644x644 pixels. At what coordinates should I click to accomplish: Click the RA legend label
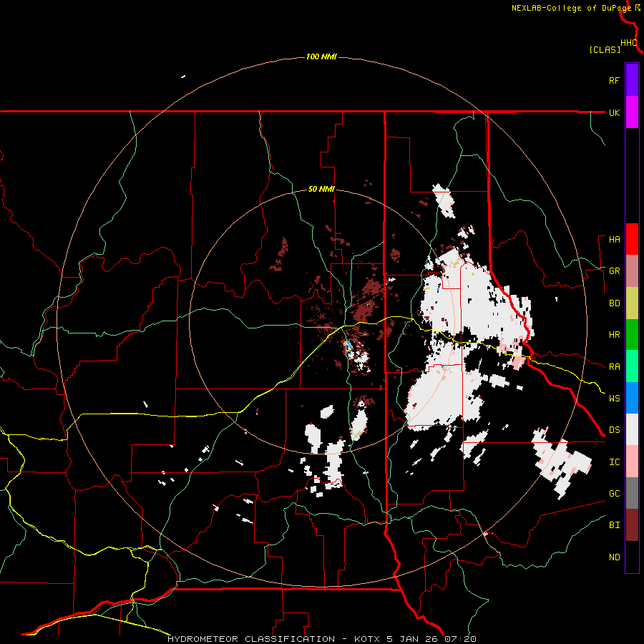tap(614, 367)
